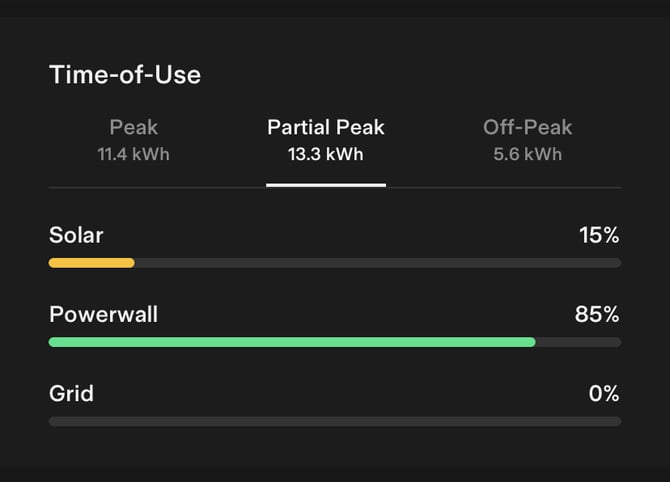Click the Solar 15% value
Image resolution: width=670 pixels, height=482 pixels.
[599, 236]
